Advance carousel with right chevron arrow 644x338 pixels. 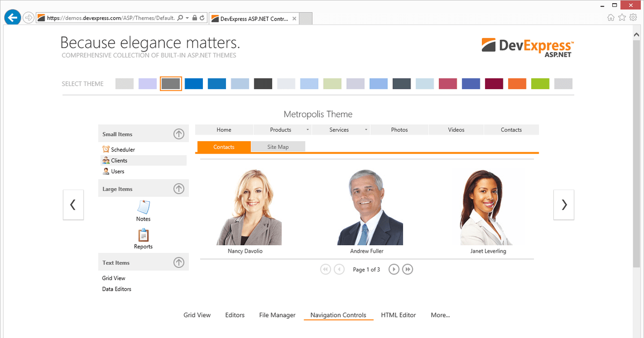563,204
